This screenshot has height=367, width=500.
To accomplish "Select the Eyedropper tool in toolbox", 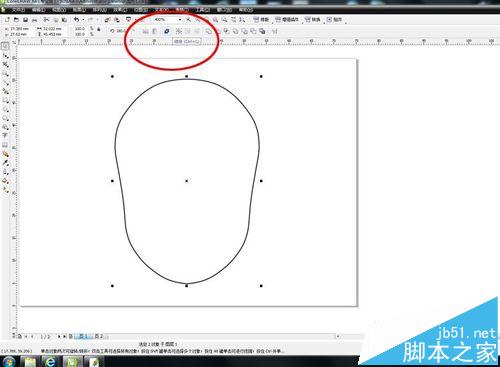I will (5, 163).
